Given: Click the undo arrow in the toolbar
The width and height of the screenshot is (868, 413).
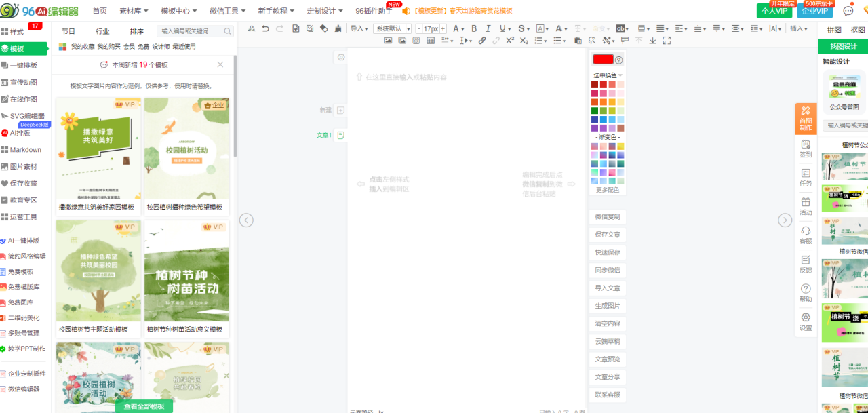Looking at the screenshot, I should [265, 28].
